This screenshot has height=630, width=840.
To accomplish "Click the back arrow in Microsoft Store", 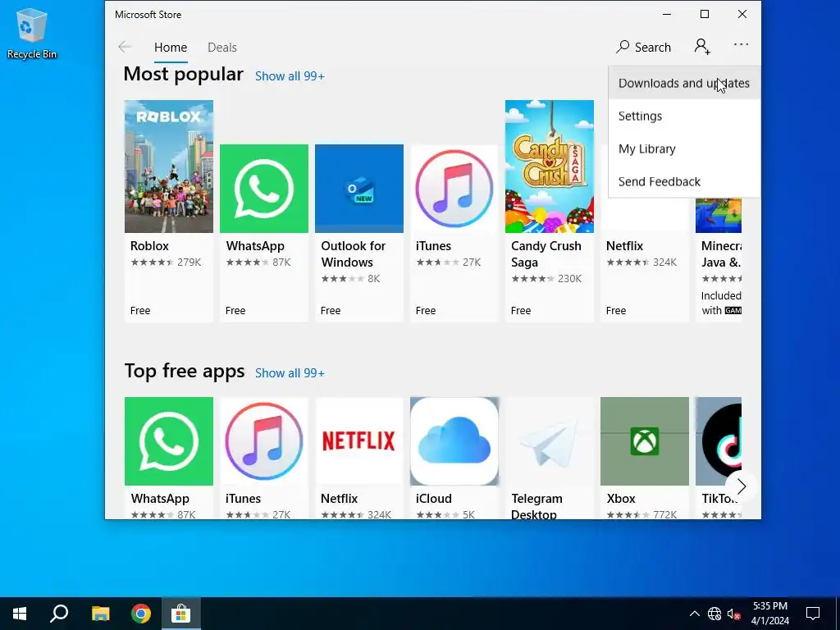I will 125,47.
